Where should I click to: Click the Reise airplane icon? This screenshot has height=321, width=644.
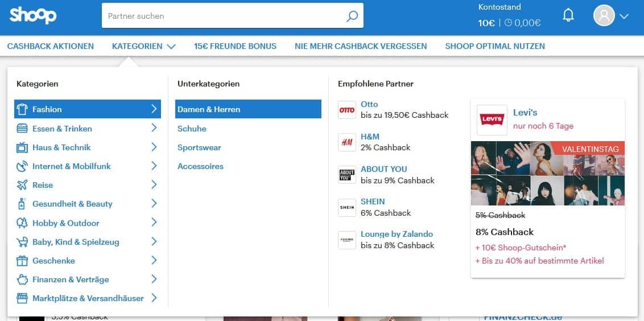22,185
